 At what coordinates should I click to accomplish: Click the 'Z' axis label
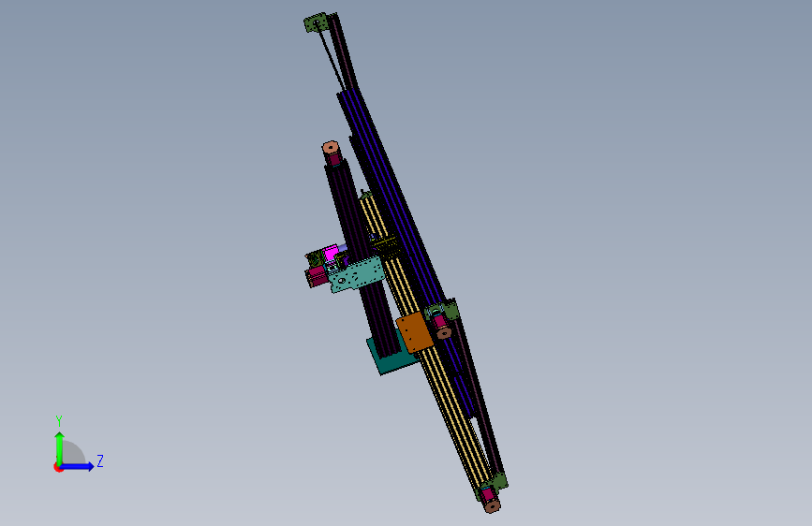[x=100, y=460]
